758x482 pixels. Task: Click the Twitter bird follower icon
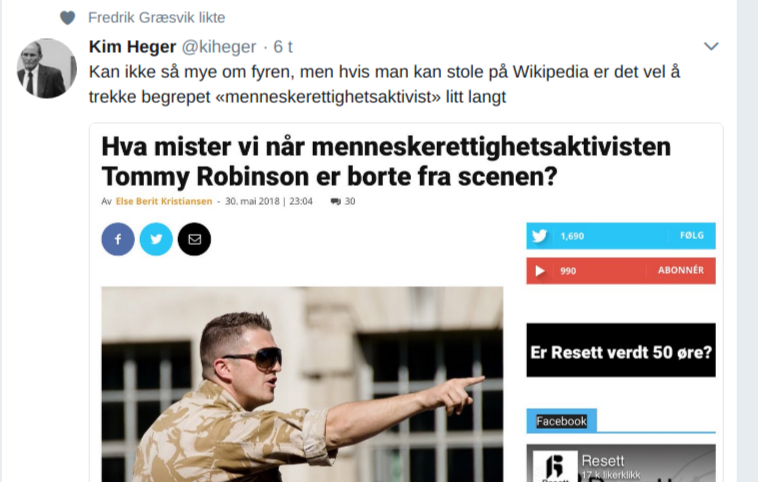click(x=539, y=236)
